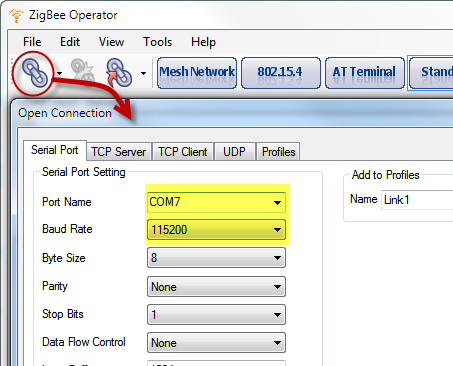Select the Serial Port tab
The width and height of the screenshot is (453, 366).
tap(55, 150)
